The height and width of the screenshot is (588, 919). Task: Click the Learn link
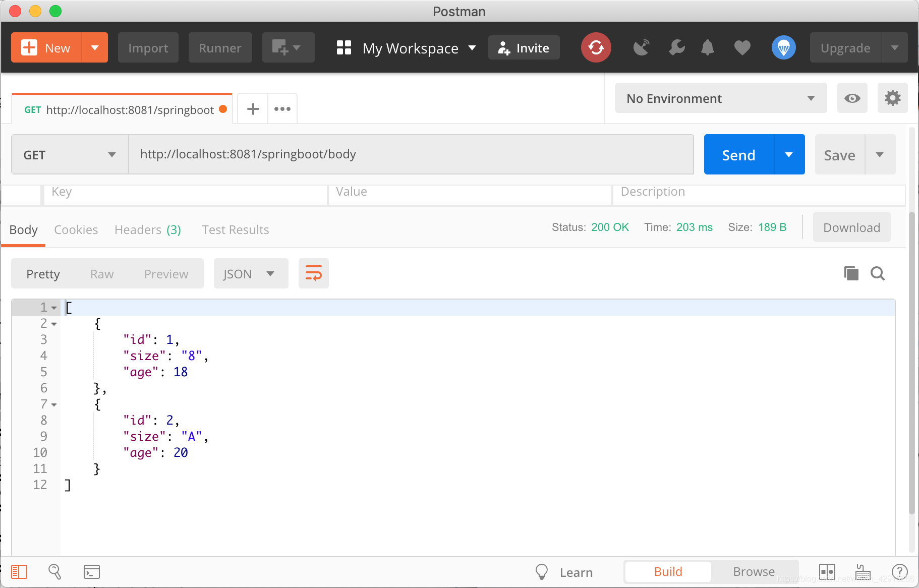click(576, 572)
